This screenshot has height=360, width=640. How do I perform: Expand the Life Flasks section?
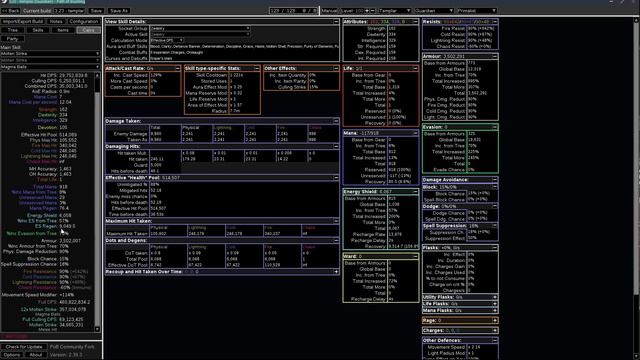494,304
